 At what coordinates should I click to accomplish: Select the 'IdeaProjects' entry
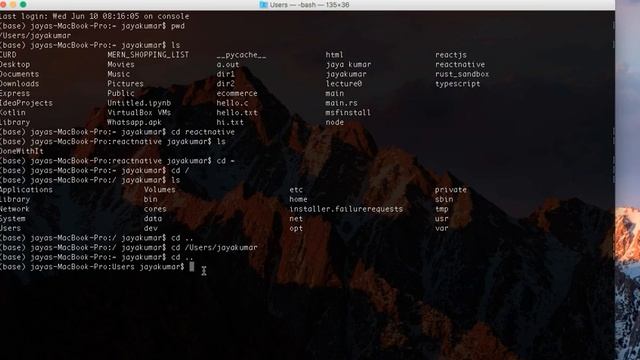[26, 103]
